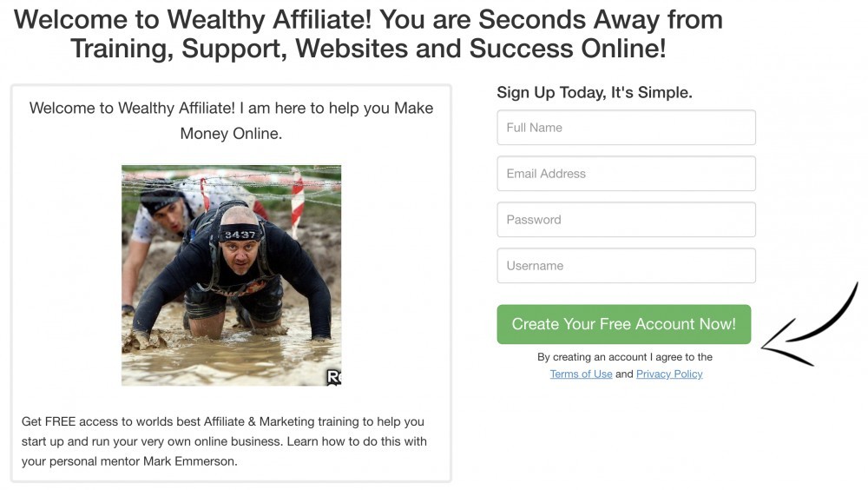Open the mud crawl profile photo
This screenshot has width=868, height=490.
(232, 275)
